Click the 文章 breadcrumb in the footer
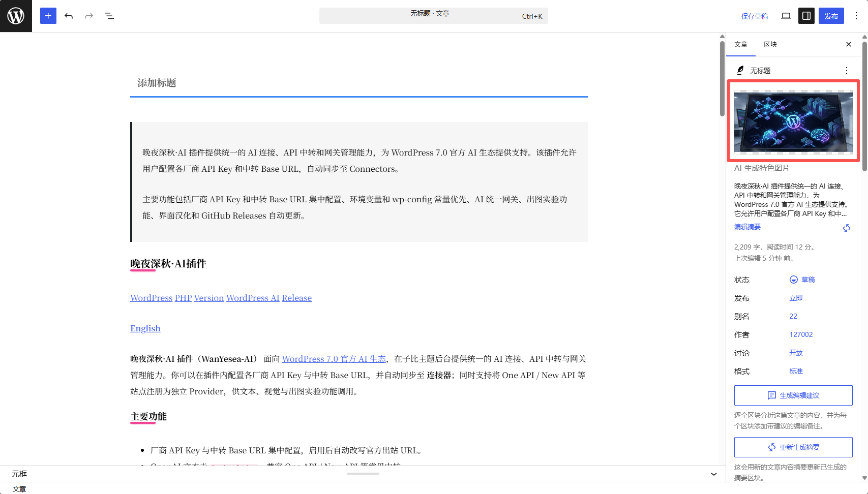This screenshot has height=494, width=868. tap(19, 488)
